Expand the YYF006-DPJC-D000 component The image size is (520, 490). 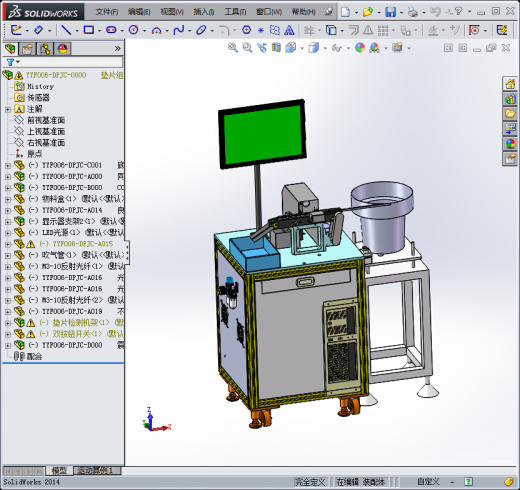coord(8,345)
